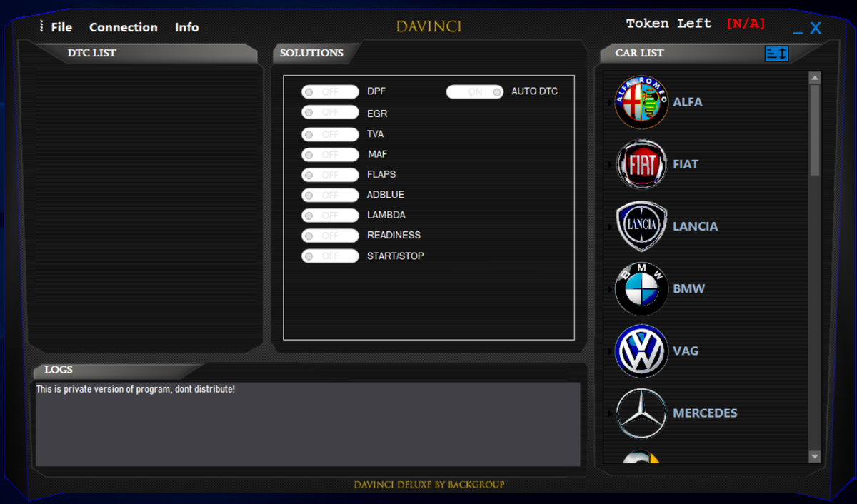The width and height of the screenshot is (857, 504).
Task: Click the car list scrollbar down arrow
Action: (815, 456)
